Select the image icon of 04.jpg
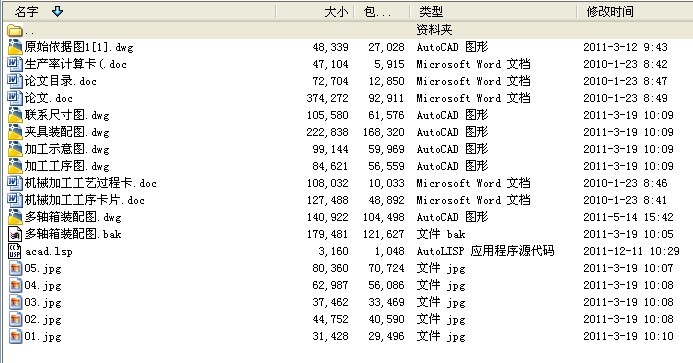The height and width of the screenshot is (363, 693). [x=15, y=285]
